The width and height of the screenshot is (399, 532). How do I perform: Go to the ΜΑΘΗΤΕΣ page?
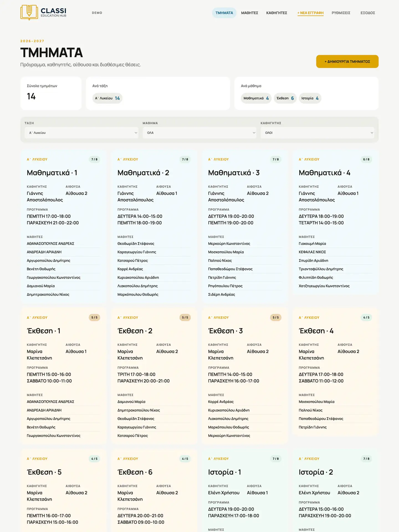pos(250,13)
